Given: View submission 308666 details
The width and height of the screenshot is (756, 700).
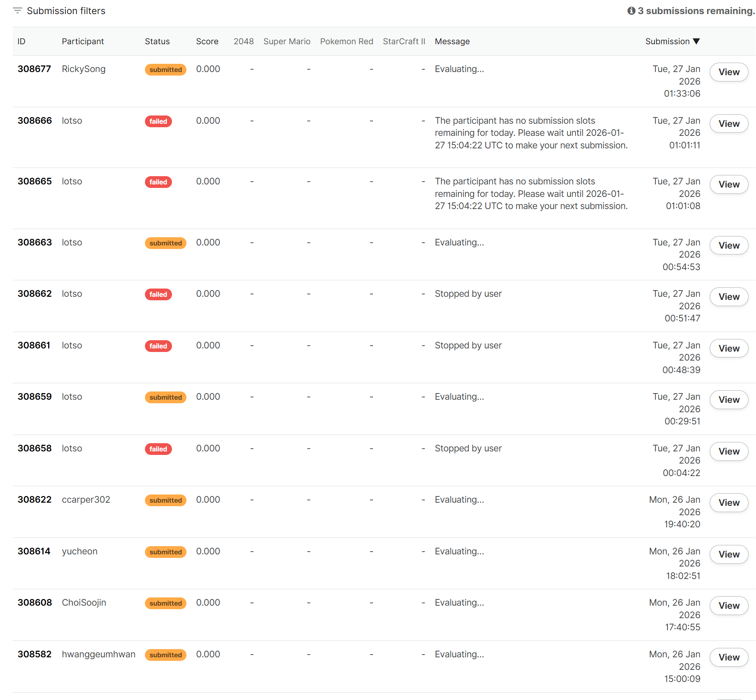Looking at the screenshot, I should point(729,124).
